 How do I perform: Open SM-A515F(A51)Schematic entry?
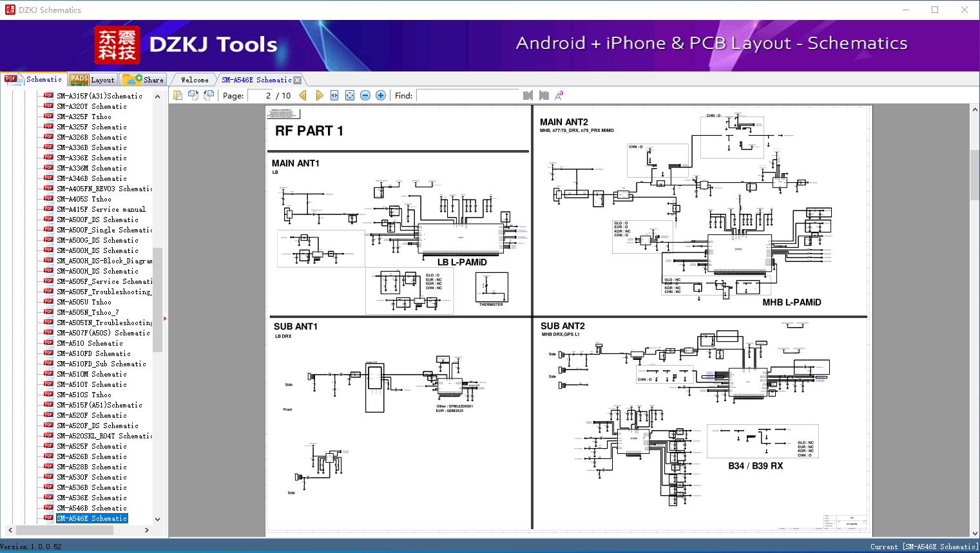[99, 405]
